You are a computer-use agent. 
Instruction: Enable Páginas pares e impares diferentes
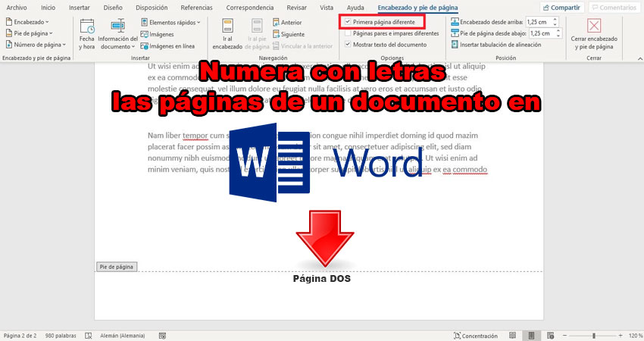[347, 33]
